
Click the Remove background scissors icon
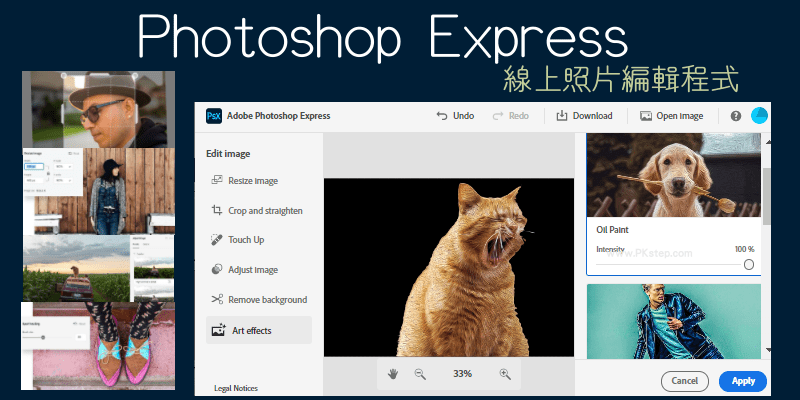pos(217,299)
